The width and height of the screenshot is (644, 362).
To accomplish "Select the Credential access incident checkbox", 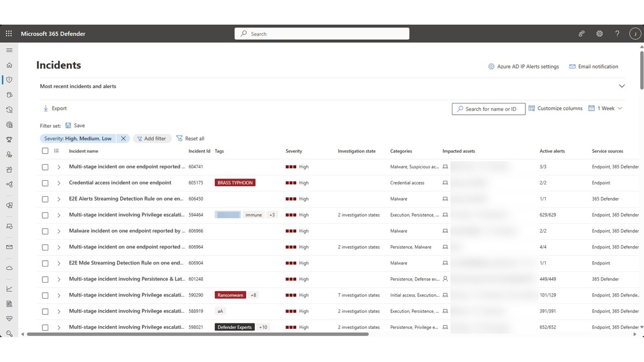I will (45, 183).
